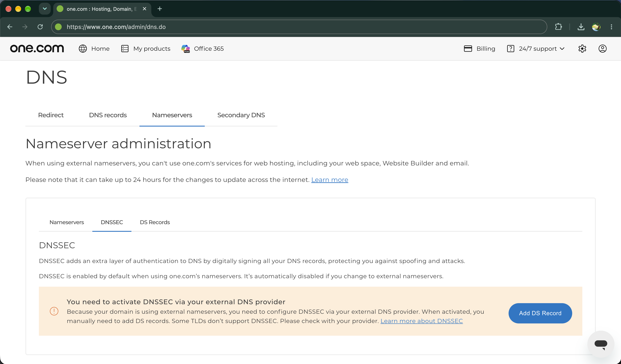Click the Home nav label
The image size is (621, 364).
(x=100, y=49)
